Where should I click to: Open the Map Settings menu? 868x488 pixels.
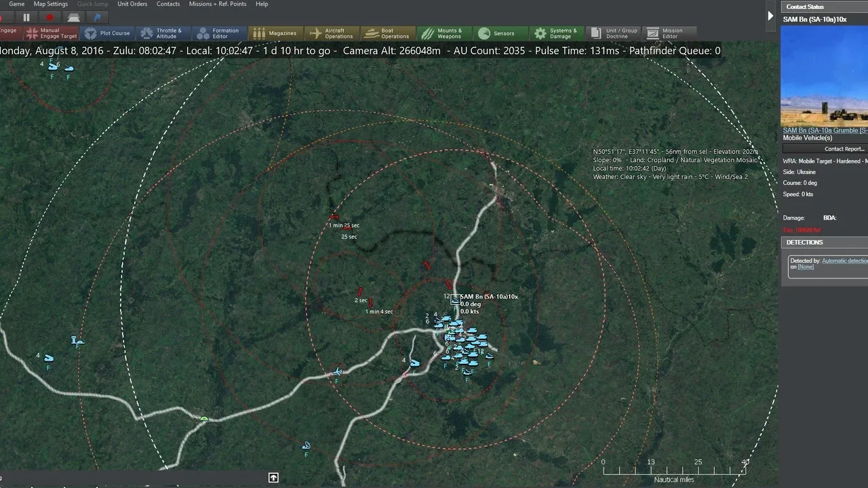[51, 4]
